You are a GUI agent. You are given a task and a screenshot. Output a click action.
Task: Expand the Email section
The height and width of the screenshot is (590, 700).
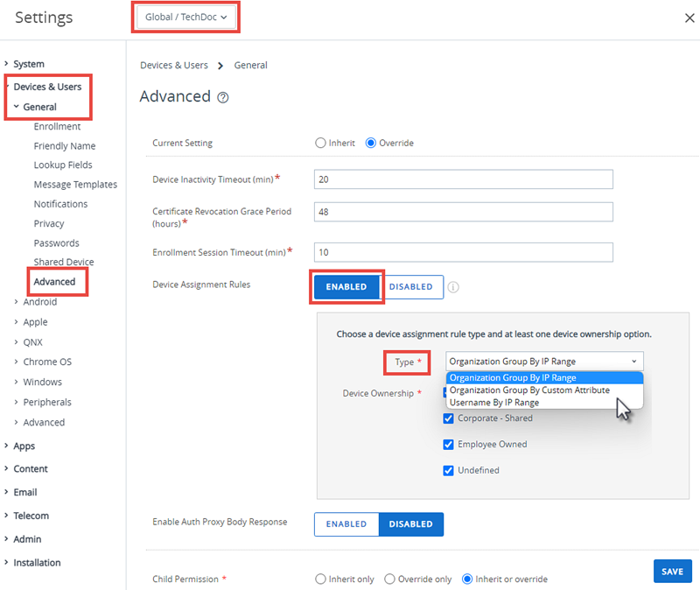tap(7, 492)
